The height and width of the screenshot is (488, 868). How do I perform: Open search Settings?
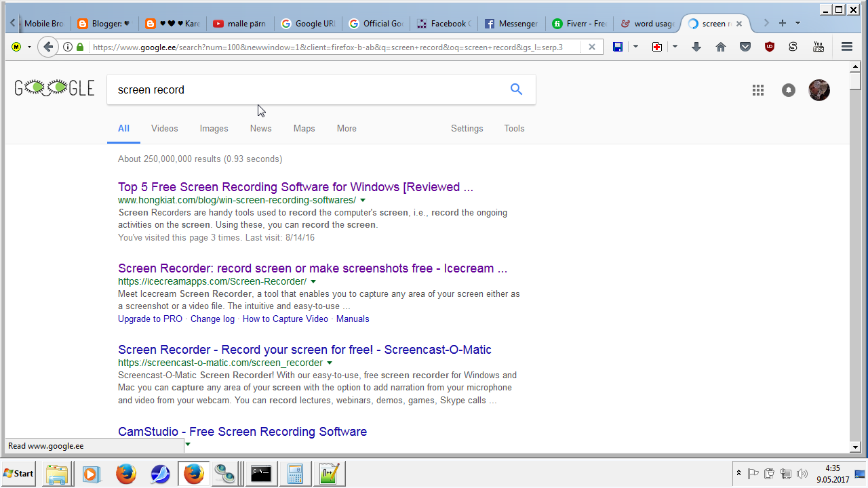point(467,128)
